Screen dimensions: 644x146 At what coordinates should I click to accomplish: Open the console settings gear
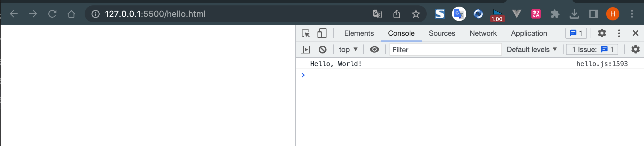pyautogui.click(x=635, y=50)
